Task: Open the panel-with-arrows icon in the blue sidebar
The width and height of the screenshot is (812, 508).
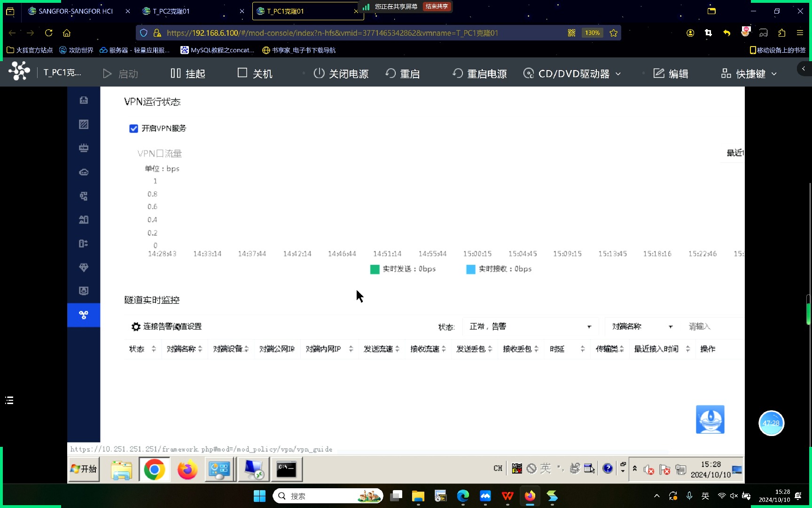Action: click(84, 244)
